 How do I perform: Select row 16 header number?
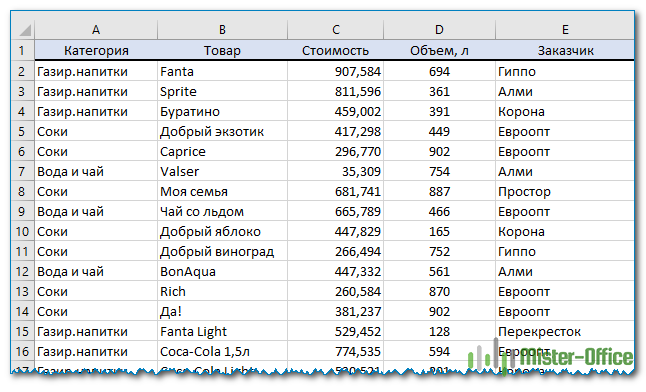click(x=23, y=352)
